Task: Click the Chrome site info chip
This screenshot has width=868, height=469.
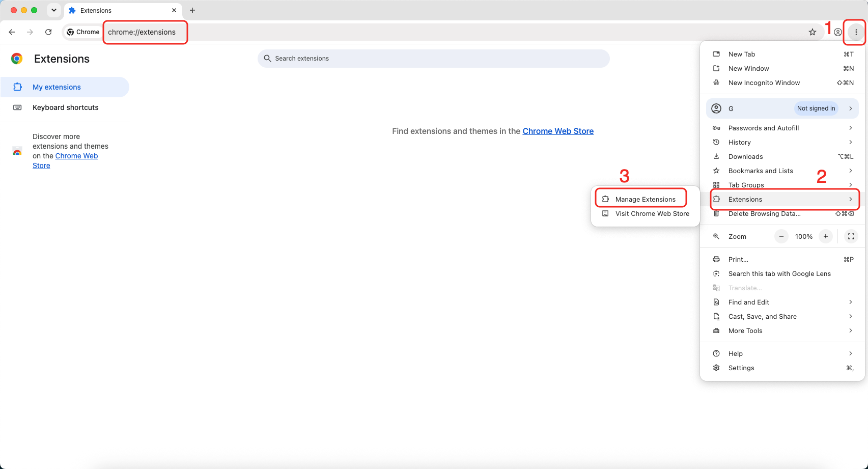Action: [x=83, y=32]
